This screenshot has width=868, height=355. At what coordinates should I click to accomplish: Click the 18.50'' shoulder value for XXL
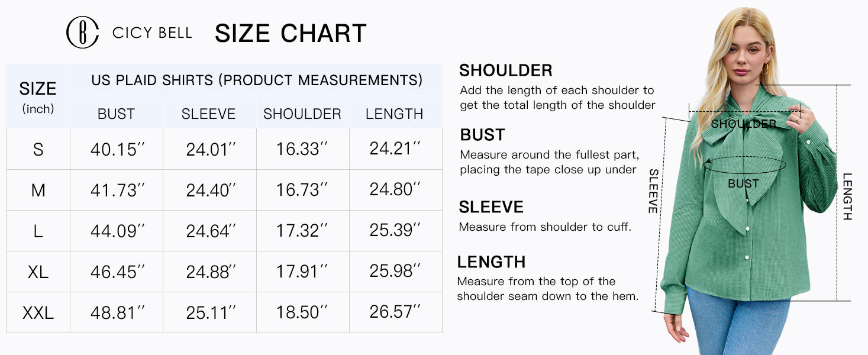pyautogui.click(x=302, y=312)
